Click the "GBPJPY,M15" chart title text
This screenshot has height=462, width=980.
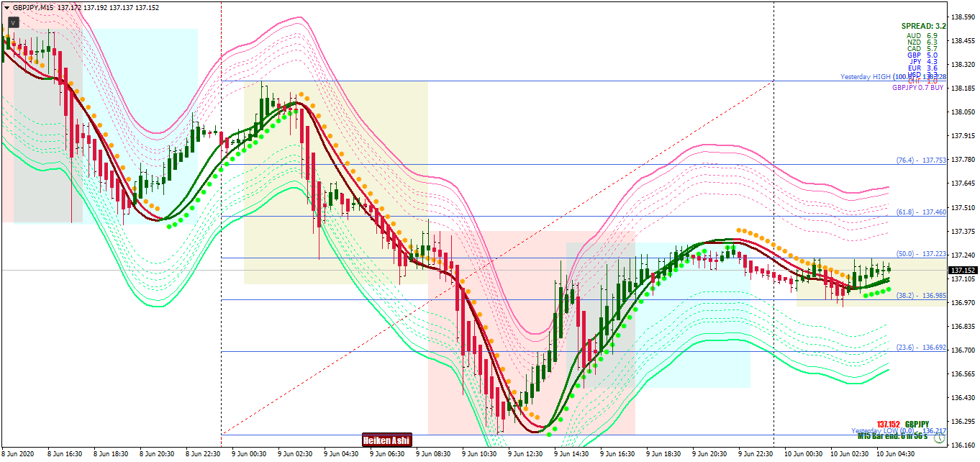(x=33, y=7)
